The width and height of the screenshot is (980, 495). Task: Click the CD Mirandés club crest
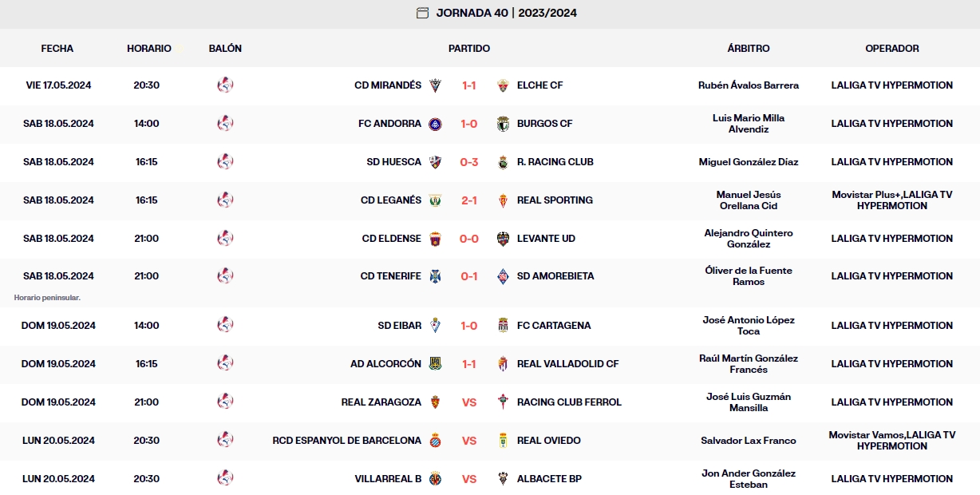point(435,85)
